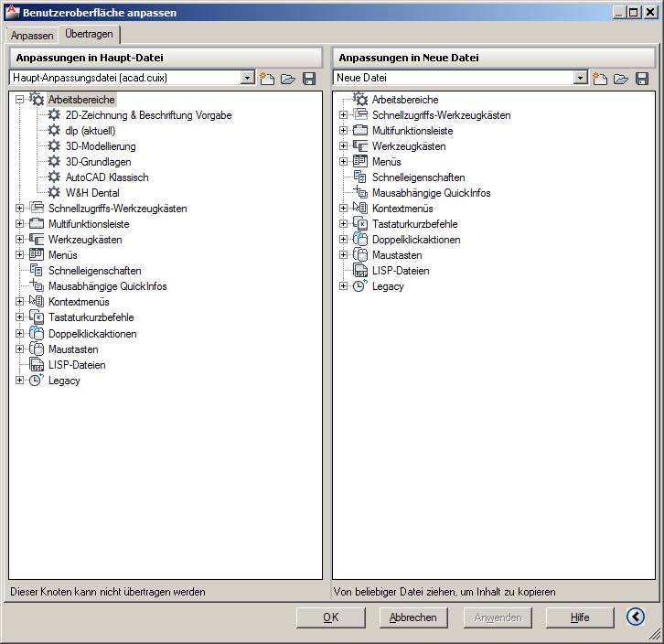Select W&H Dental workspace entry
664x644 pixels.
92,193
